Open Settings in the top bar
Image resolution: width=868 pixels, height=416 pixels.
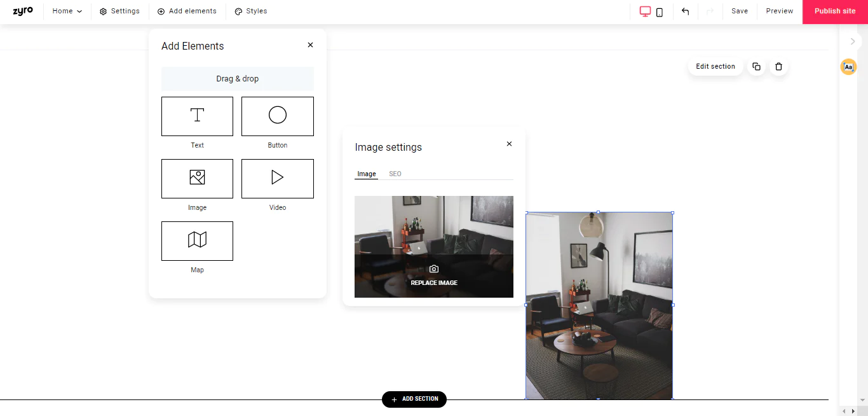point(119,11)
